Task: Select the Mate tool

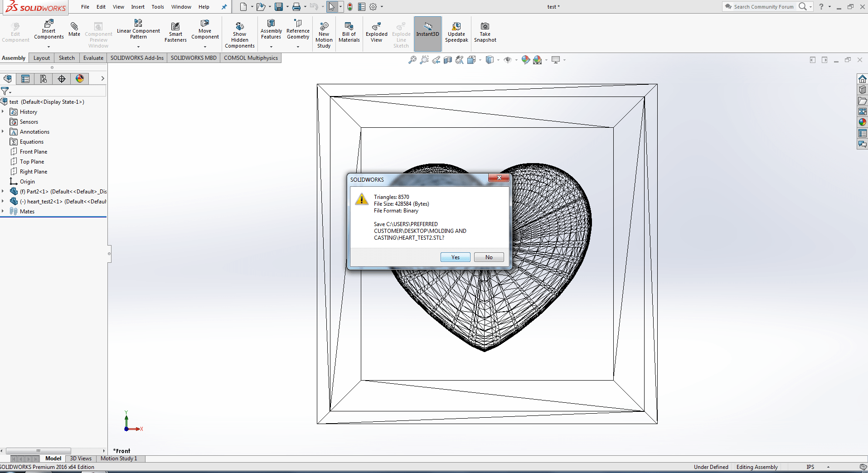Action: click(74, 29)
